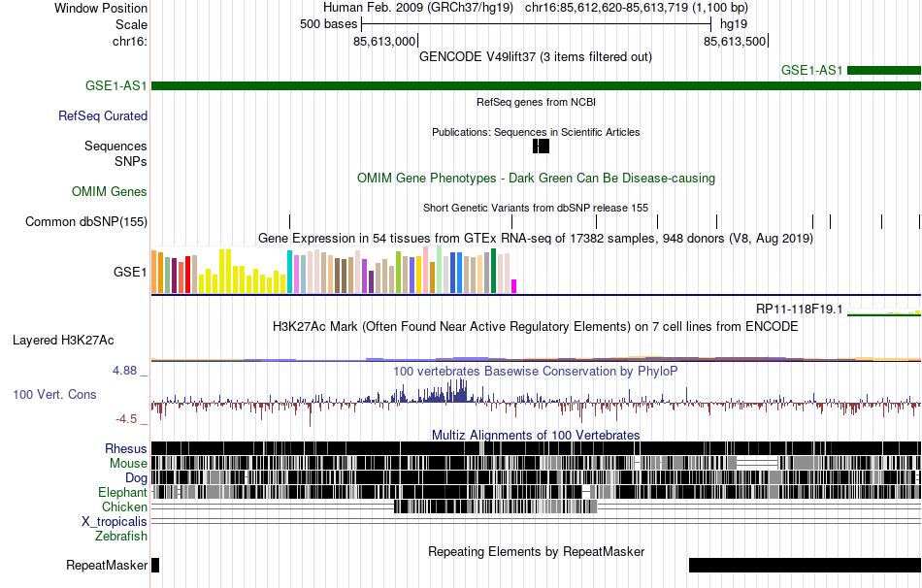The image size is (922, 588).
Task: Click the leftmost dbSNP variant tick
Action: pos(290,221)
